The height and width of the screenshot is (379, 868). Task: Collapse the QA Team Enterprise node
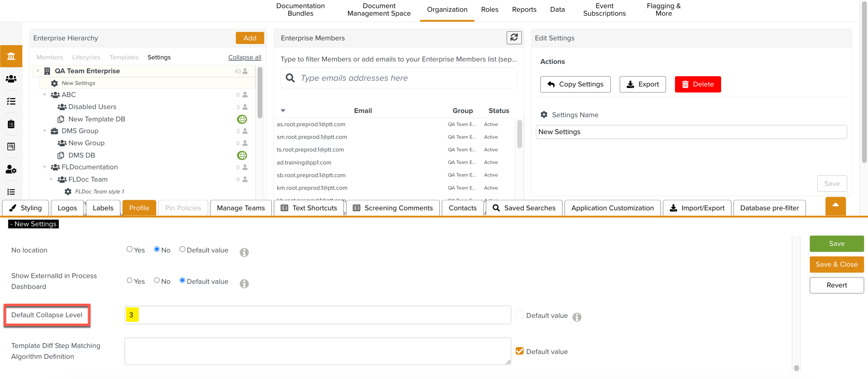(38, 71)
